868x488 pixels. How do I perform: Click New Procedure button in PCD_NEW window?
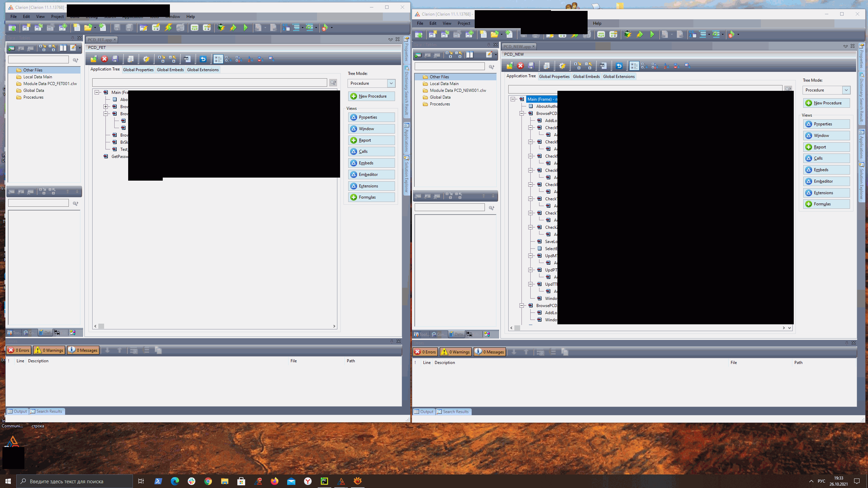pos(827,103)
